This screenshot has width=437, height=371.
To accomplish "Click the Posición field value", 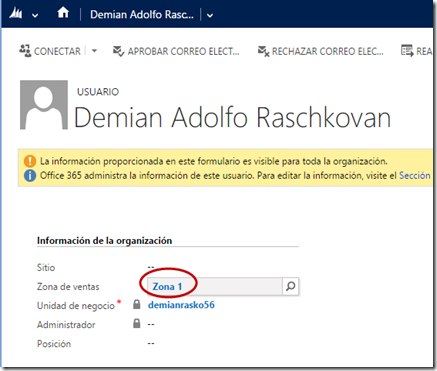I will click(151, 343).
